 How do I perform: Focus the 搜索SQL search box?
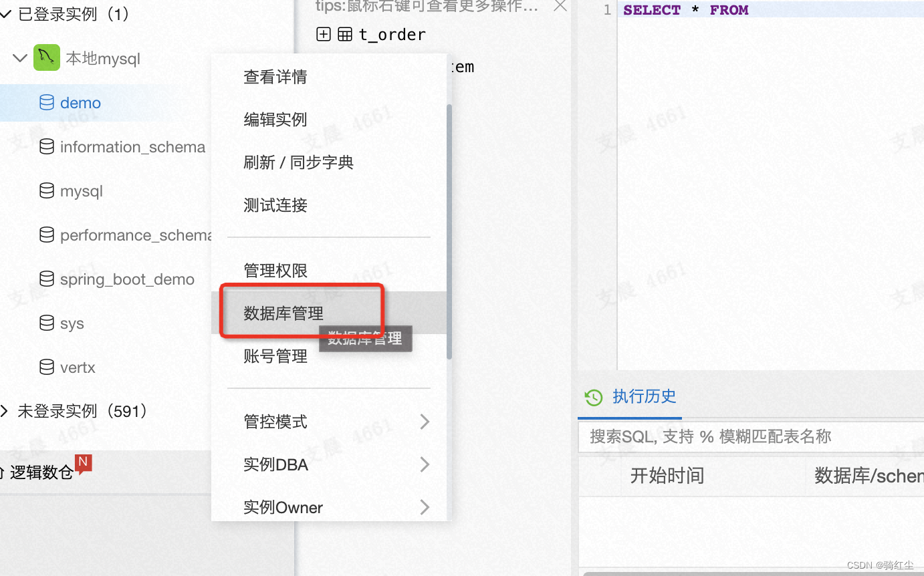tap(751, 437)
